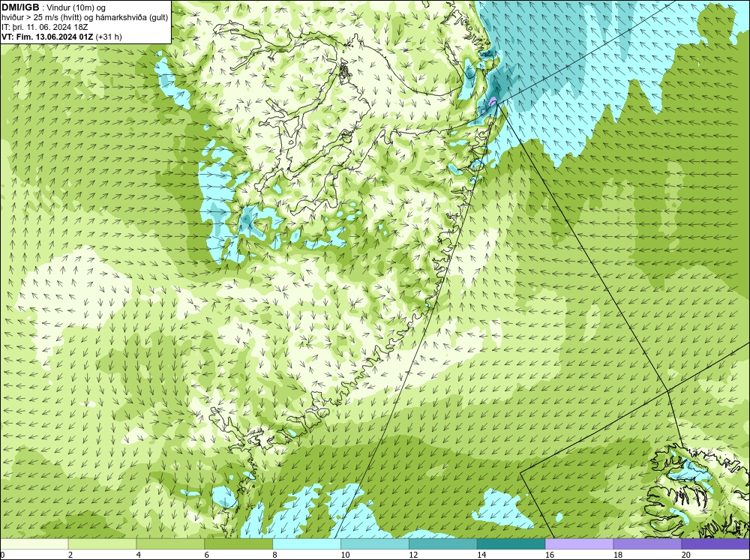This screenshot has width=750, height=560.
Task: Click the 10-12 m/s cyan legend swatch
Action: click(x=374, y=544)
